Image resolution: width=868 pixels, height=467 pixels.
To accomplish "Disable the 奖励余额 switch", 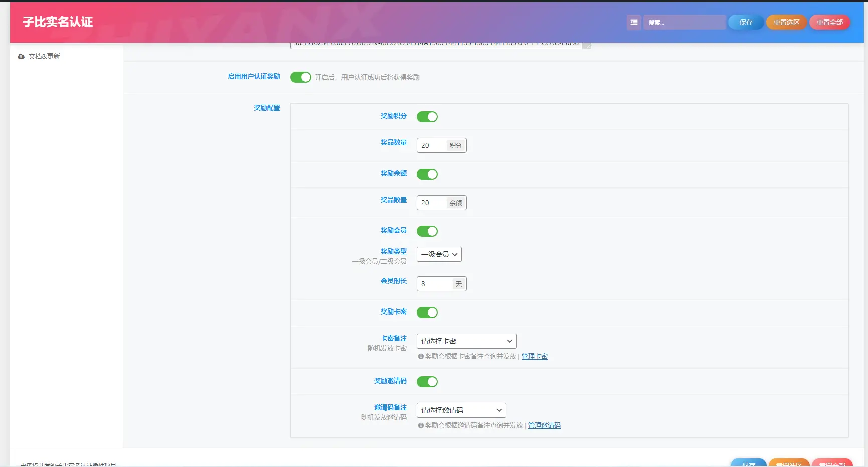I will 427,174.
